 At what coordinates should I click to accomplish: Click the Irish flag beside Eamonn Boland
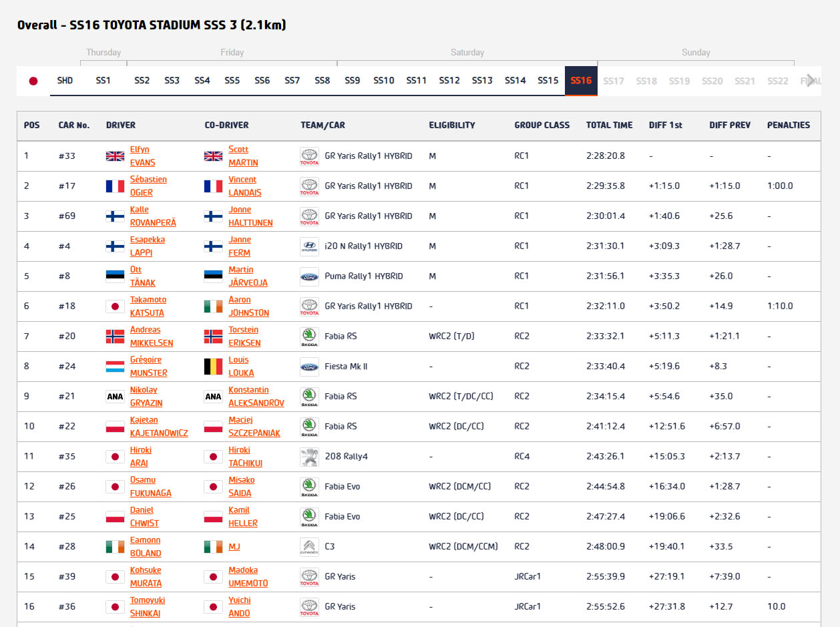(x=116, y=547)
